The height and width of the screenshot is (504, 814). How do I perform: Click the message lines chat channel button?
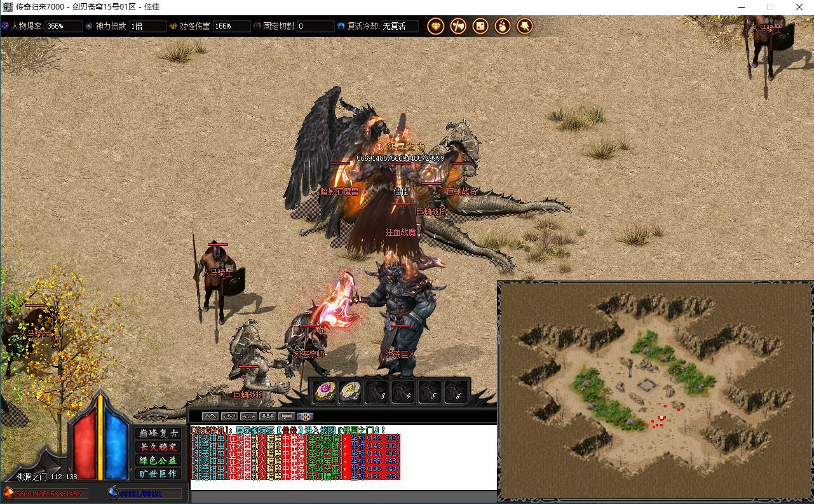point(286,416)
